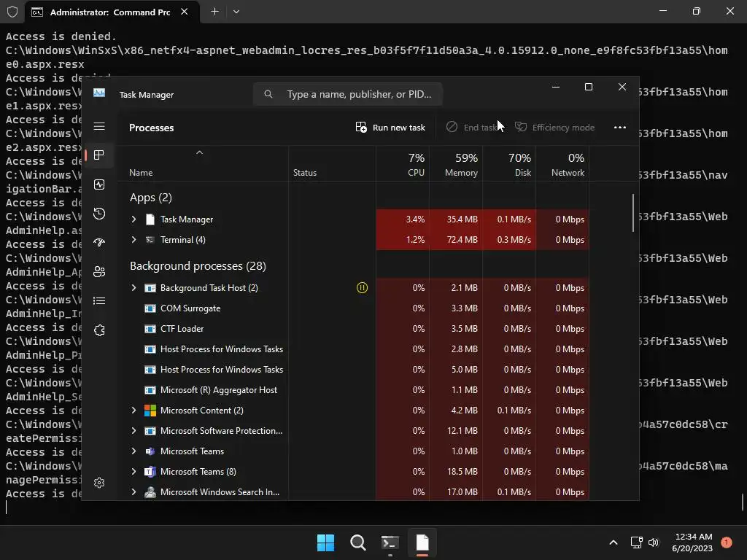Open the Startup apps icon in sidebar
The image size is (747, 560).
[99, 242]
